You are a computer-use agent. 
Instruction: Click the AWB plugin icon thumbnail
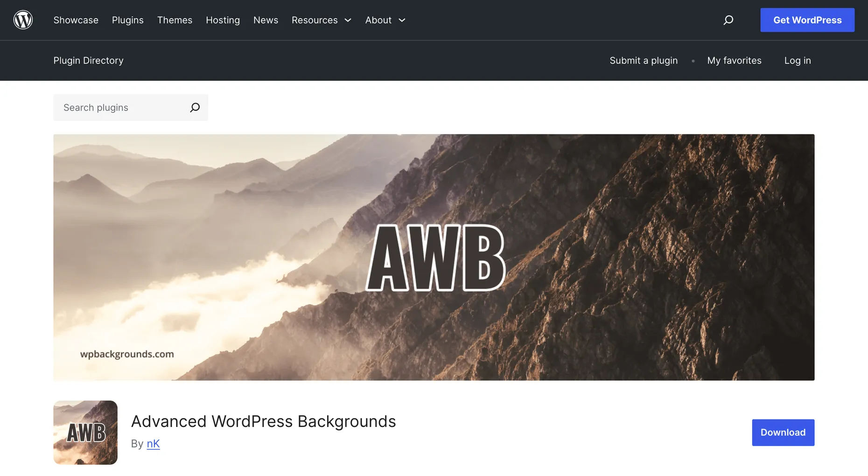tap(85, 432)
